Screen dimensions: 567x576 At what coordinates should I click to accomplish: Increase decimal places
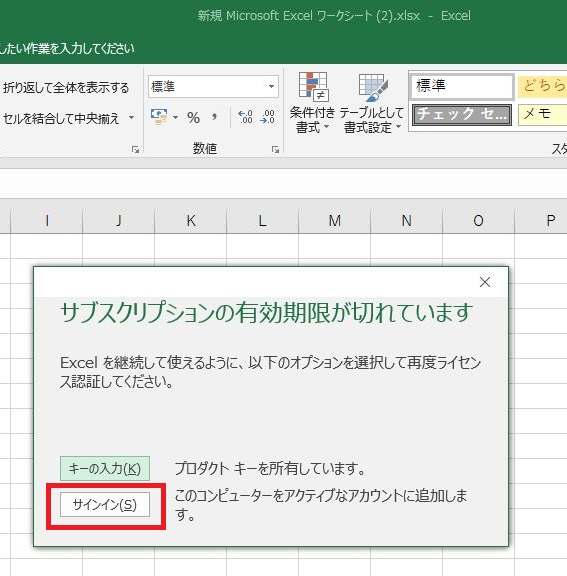pyautogui.click(x=245, y=117)
